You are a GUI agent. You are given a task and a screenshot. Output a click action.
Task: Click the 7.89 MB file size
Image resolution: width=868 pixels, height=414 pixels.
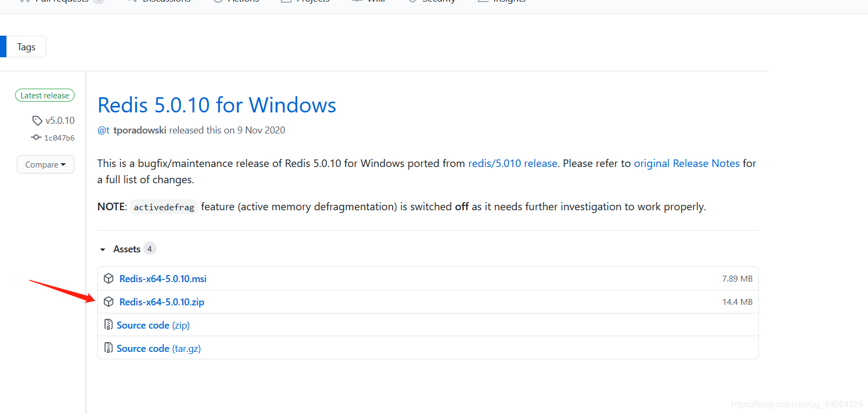(737, 279)
